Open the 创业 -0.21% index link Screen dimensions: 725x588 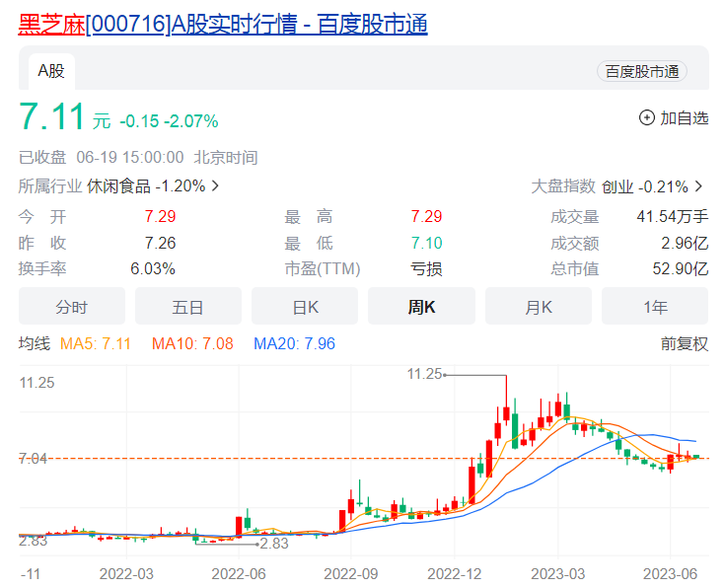tap(644, 186)
